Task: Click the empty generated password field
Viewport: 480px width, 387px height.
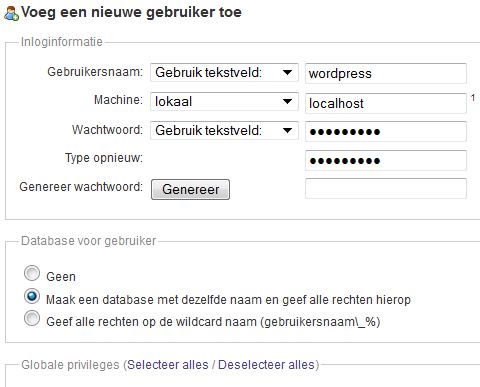Action: pyautogui.click(x=386, y=188)
